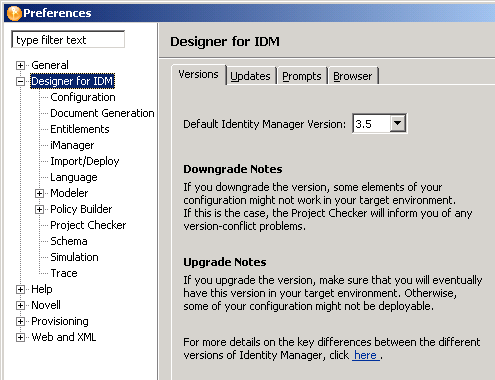Image resolution: width=495 pixels, height=380 pixels.
Task: Click the 3.5 version value field
Action: click(x=371, y=124)
